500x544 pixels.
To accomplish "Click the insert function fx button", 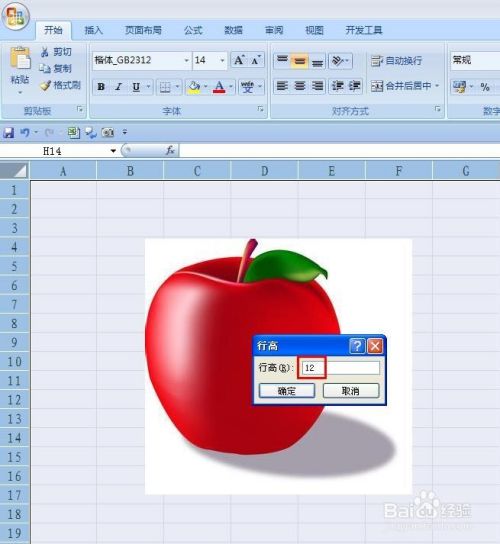I will pyautogui.click(x=170, y=151).
